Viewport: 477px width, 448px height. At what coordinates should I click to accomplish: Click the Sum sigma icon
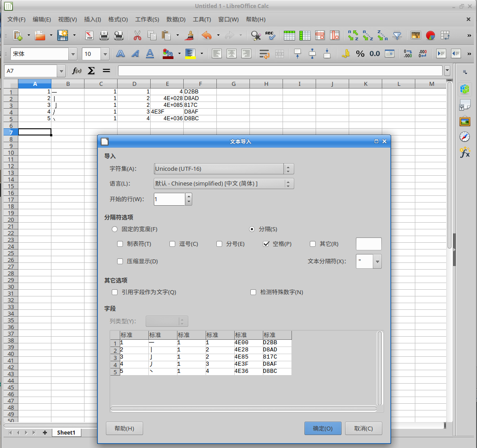91,71
